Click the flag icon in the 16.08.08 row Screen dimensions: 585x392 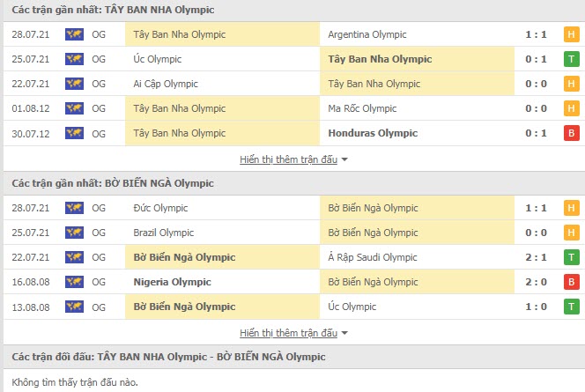tap(73, 282)
